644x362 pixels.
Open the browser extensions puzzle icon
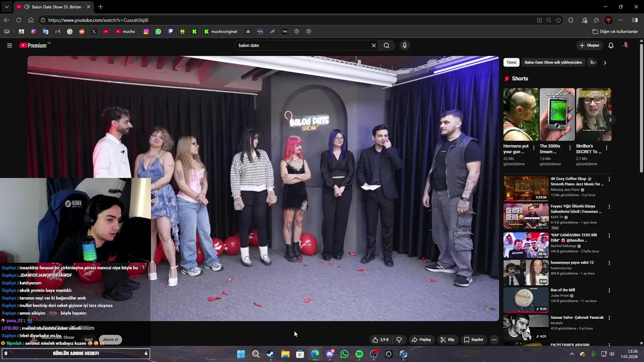(x=571, y=20)
